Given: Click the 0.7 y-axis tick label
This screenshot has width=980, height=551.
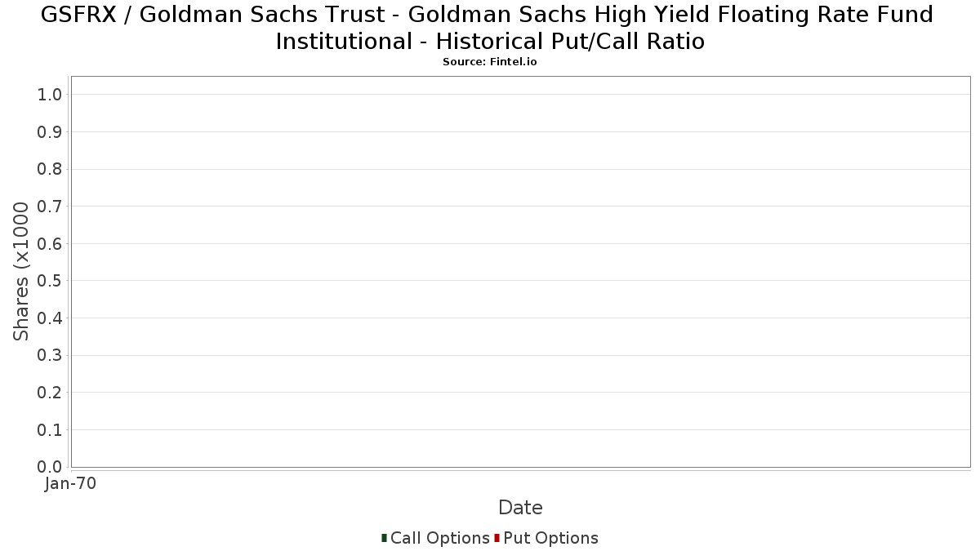Looking at the screenshot, I should coord(50,207).
